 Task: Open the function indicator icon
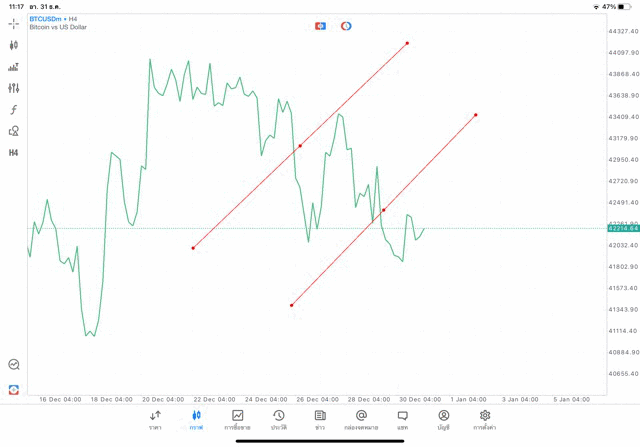tap(14, 110)
